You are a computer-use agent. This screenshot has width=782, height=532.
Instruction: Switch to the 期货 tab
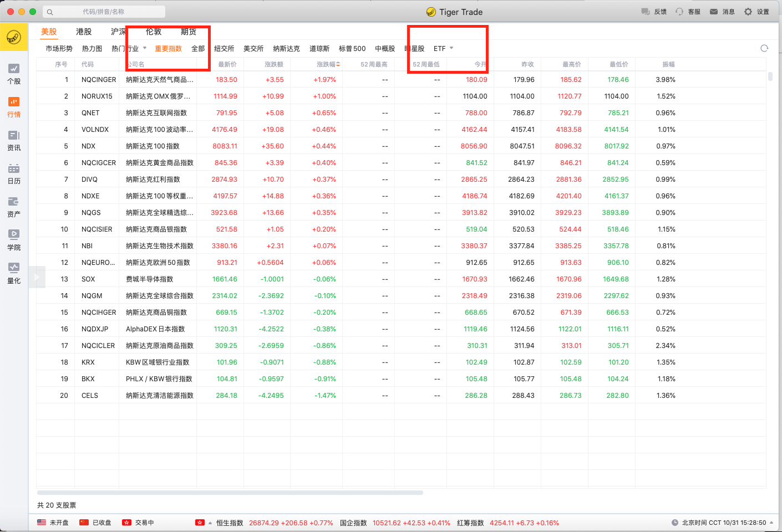189,32
